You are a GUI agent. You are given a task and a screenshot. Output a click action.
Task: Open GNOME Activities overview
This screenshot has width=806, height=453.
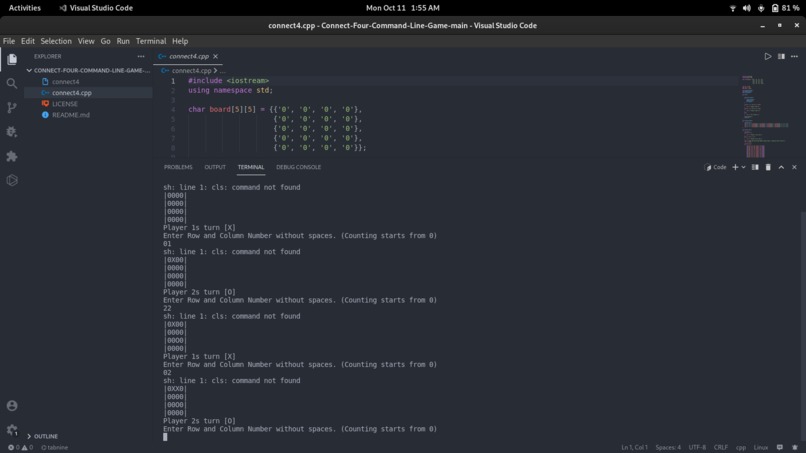(25, 8)
